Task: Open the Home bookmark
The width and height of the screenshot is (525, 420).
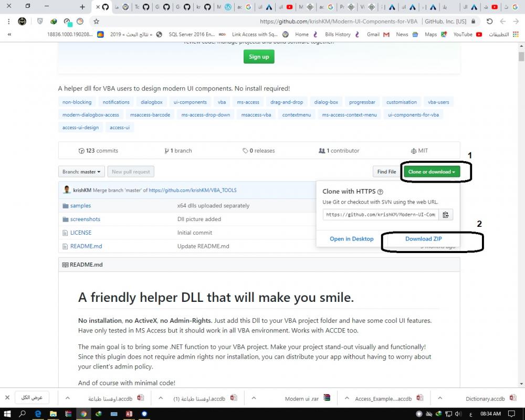Action: [306, 34]
